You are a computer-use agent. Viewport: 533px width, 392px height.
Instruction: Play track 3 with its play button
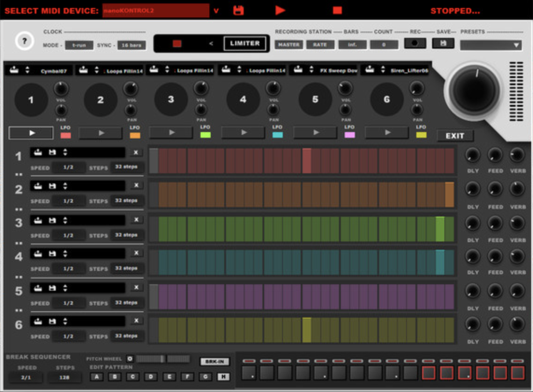coord(171,132)
